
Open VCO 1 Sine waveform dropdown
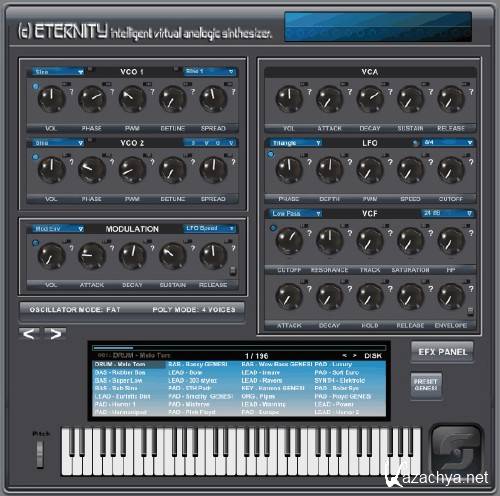coord(58,72)
